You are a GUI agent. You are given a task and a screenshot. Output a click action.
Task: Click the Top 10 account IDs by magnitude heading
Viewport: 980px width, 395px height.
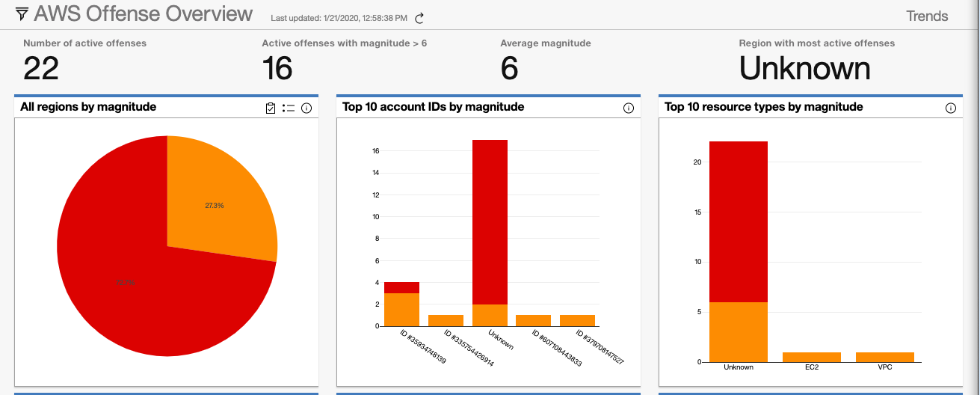(433, 107)
